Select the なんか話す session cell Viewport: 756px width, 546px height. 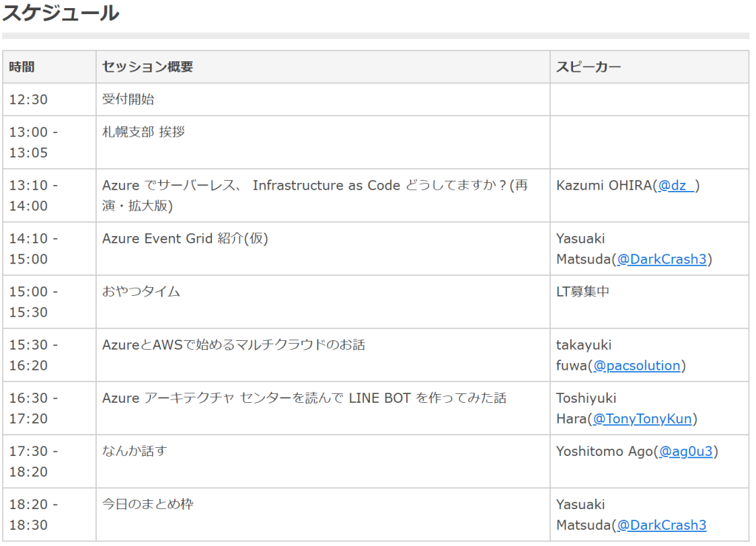323,462
